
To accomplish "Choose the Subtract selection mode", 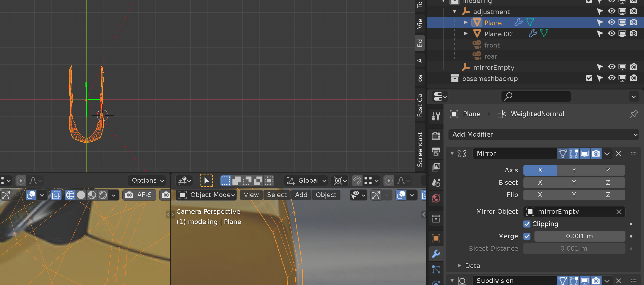I will click(x=247, y=180).
